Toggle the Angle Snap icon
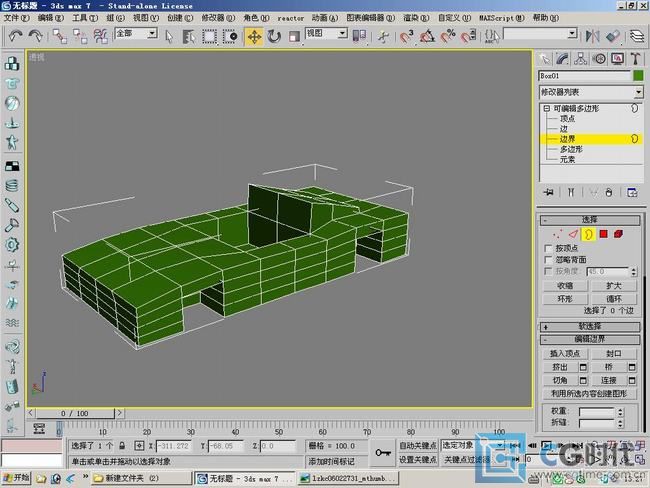The width and height of the screenshot is (650, 488). (427, 36)
